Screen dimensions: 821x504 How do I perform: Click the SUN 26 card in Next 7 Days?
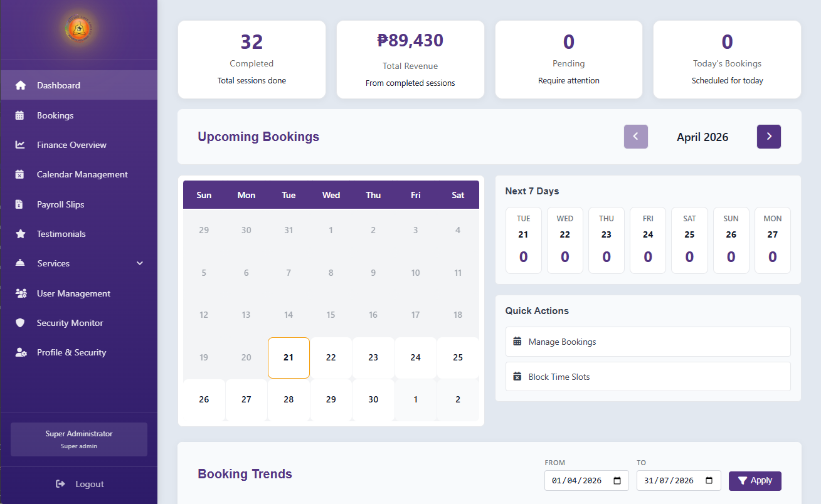[731, 241]
